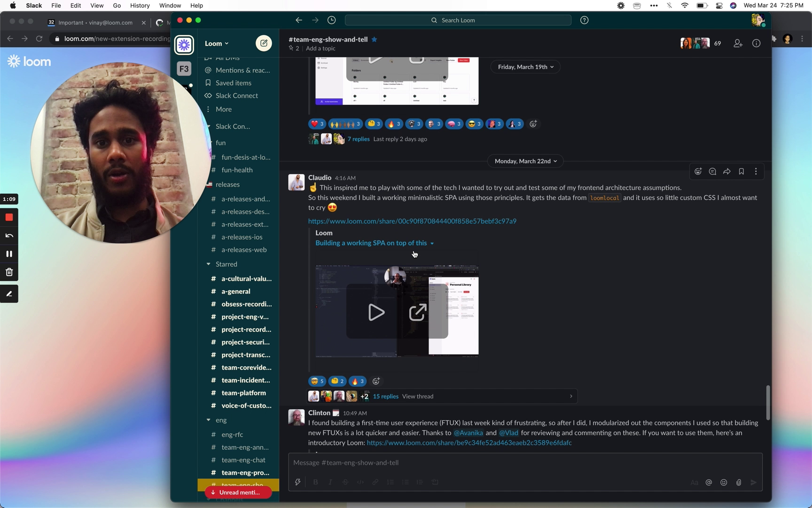
Task: Show channel details info icon
Action: coord(756,43)
